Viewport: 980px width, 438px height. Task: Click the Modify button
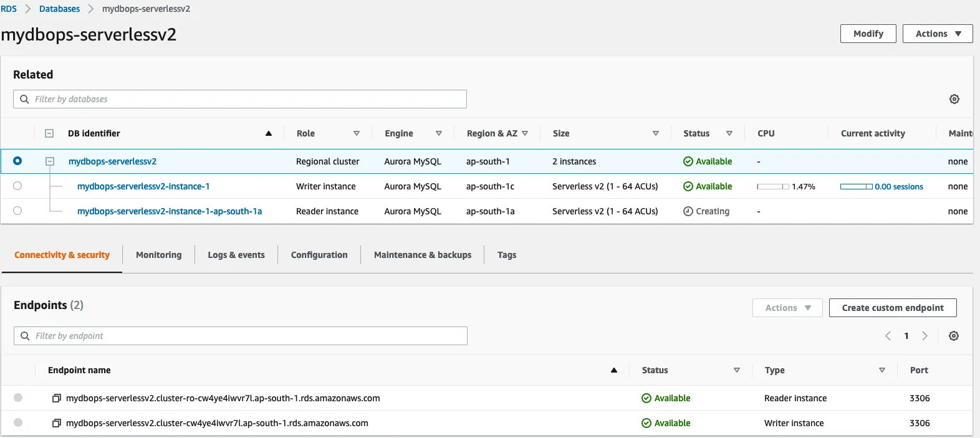[x=868, y=34]
